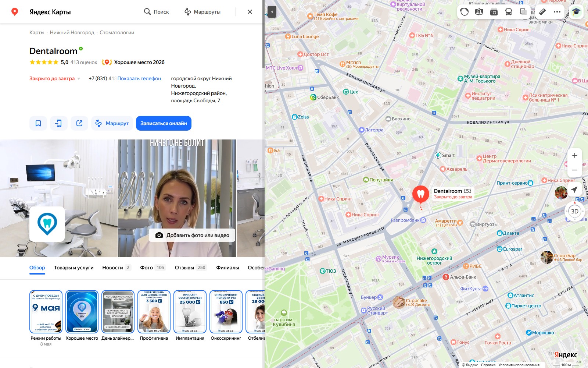Click the red Dentalroom tooth map marker
Screen dimensions: 588x368
(421, 194)
